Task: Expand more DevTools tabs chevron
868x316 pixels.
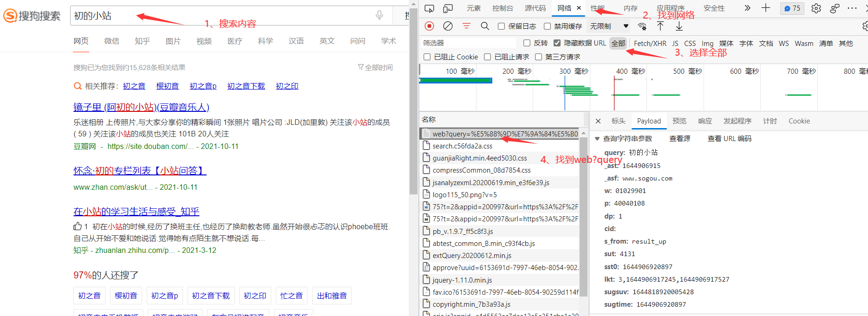Action: [x=747, y=8]
